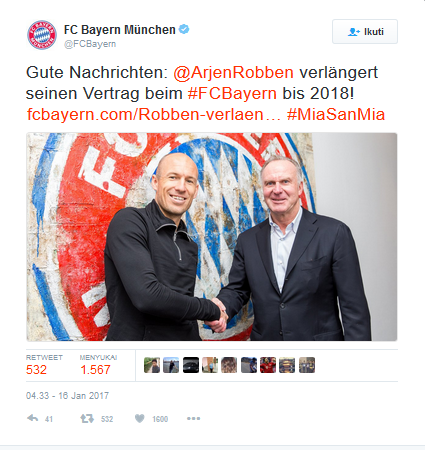This screenshot has width=425, height=450.
Task: Open the three-dots more options menu
Action: (193, 418)
